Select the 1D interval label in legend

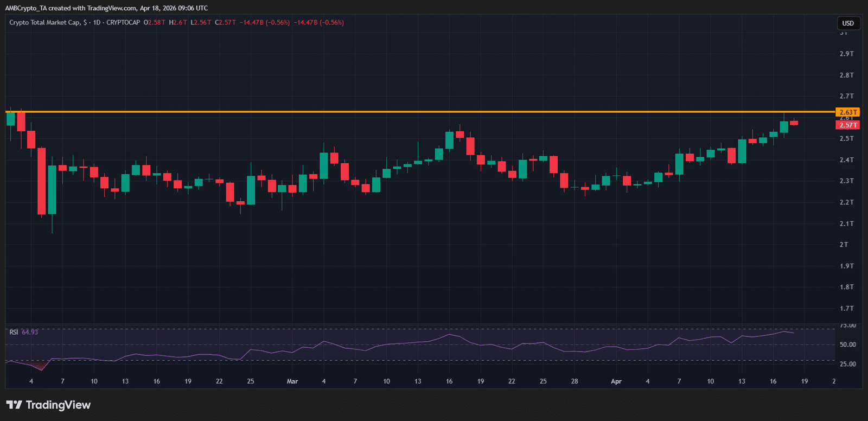click(x=97, y=23)
